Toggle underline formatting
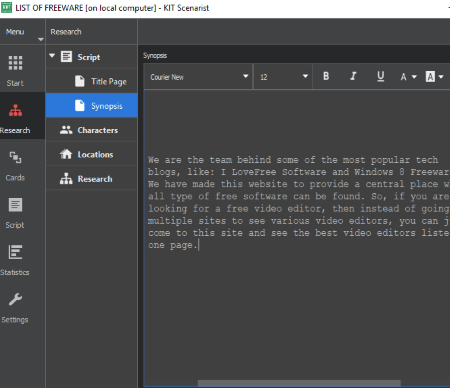450x388 pixels. 380,76
